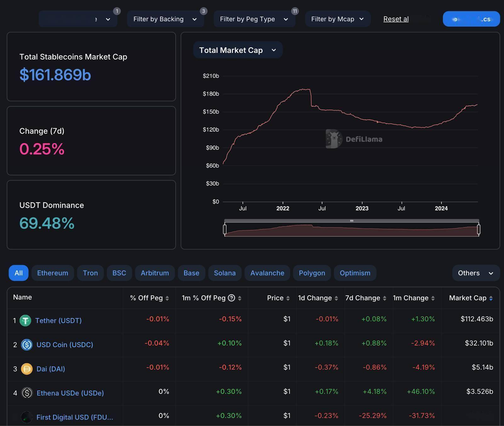Switch to the Base chain tab

[x=192, y=273]
